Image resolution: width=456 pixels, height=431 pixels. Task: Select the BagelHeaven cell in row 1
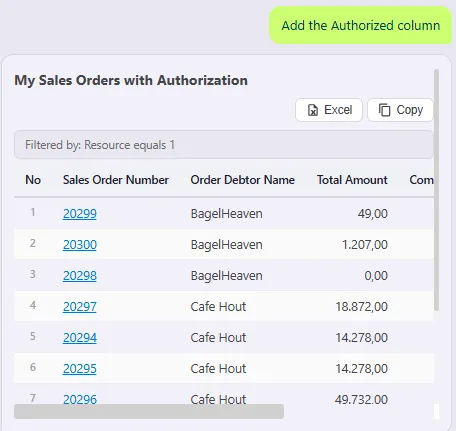click(226, 214)
